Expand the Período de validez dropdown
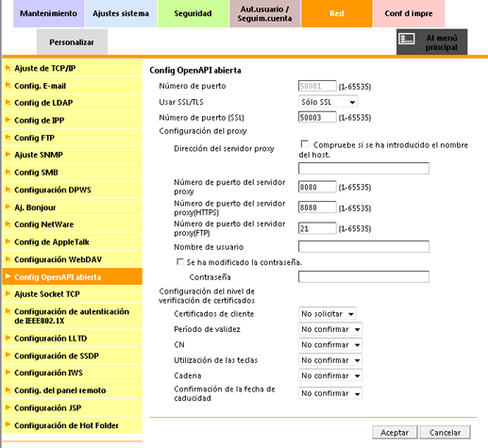 click(x=330, y=329)
